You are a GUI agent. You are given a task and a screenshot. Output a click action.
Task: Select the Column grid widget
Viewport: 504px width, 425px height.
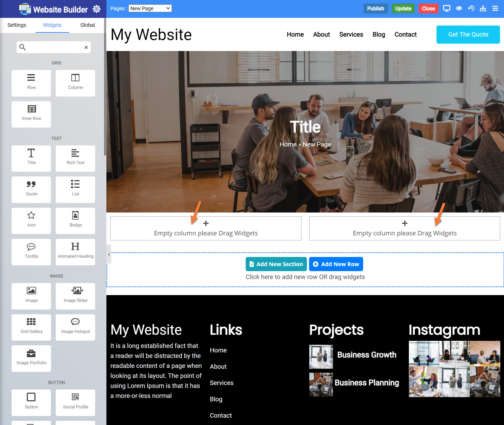[x=75, y=83]
